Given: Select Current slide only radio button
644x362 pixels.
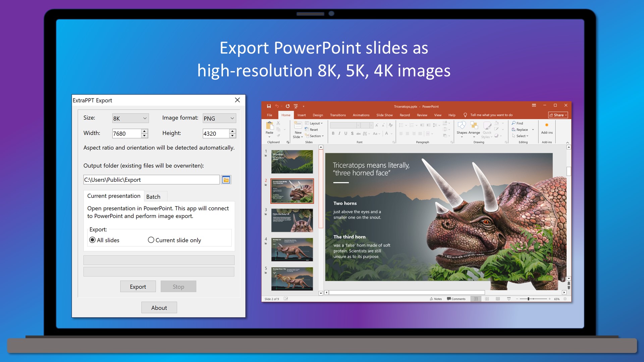Looking at the screenshot, I should (151, 240).
